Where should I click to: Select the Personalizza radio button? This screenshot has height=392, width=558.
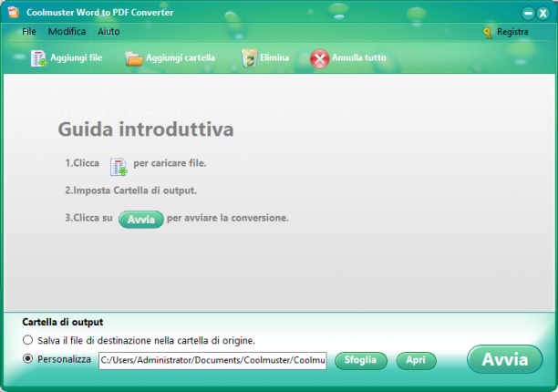tap(27, 358)
